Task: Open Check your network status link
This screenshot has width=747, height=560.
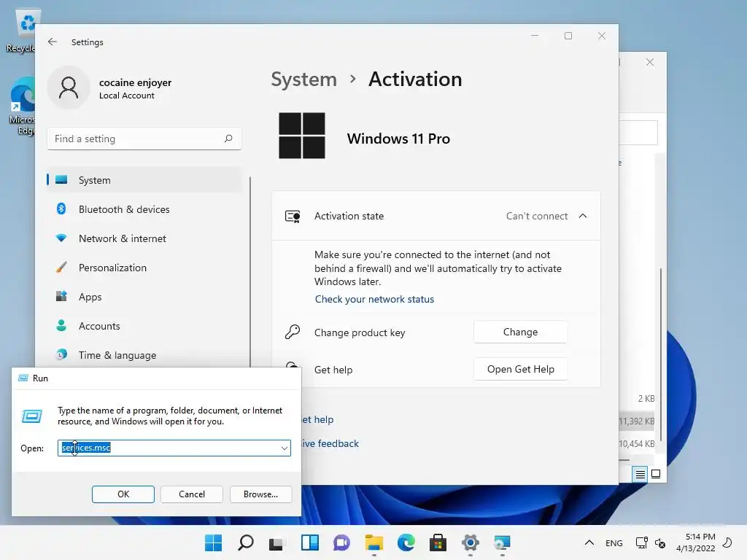Action: 374,300
